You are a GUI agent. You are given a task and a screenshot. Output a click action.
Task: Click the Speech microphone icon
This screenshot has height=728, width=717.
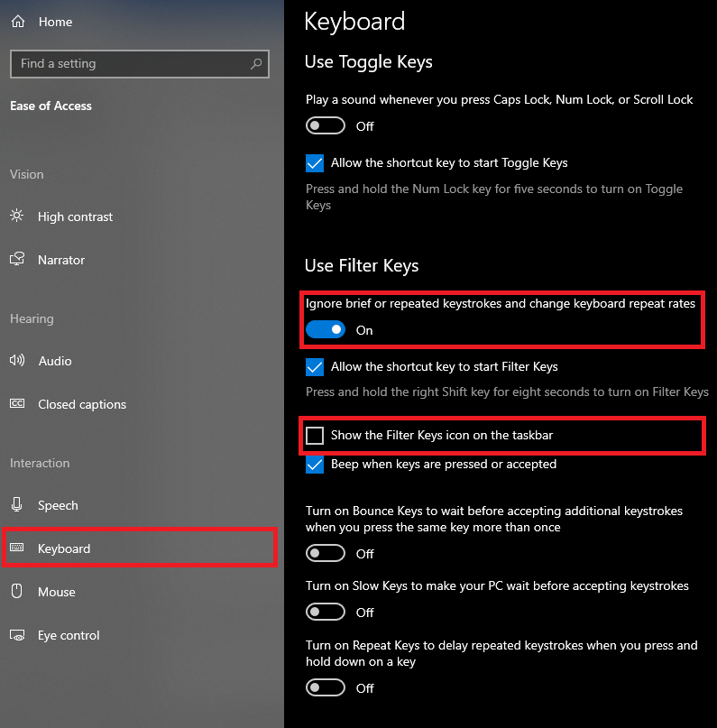coord(17,504)
